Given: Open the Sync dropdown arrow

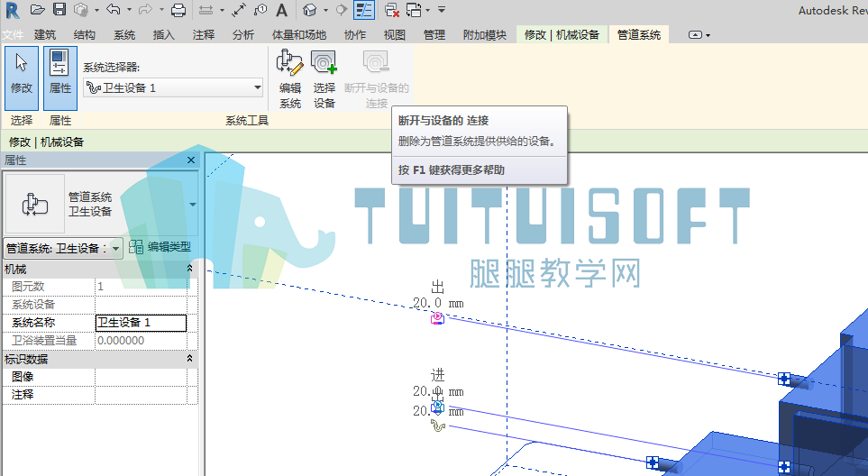Looking at the screenshot, I should (x=96, y=10).
